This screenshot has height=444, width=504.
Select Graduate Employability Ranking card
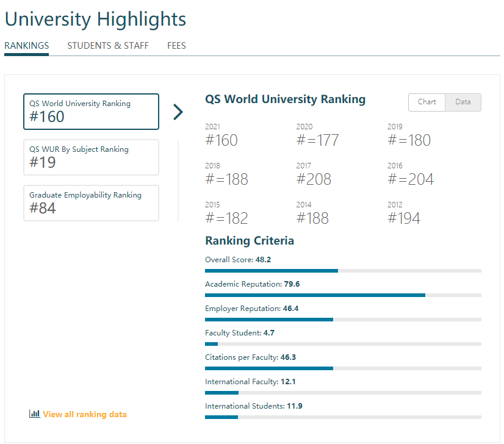92,203
